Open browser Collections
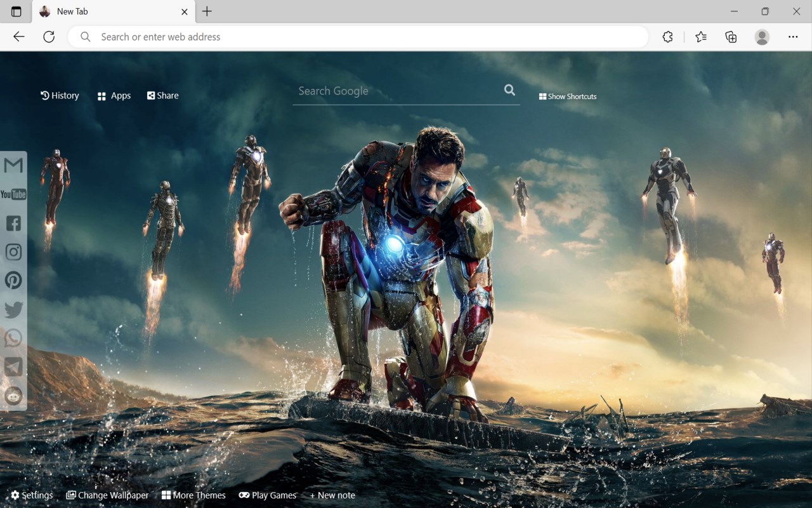This screenshot has height=508, width=812. (731, 37)
